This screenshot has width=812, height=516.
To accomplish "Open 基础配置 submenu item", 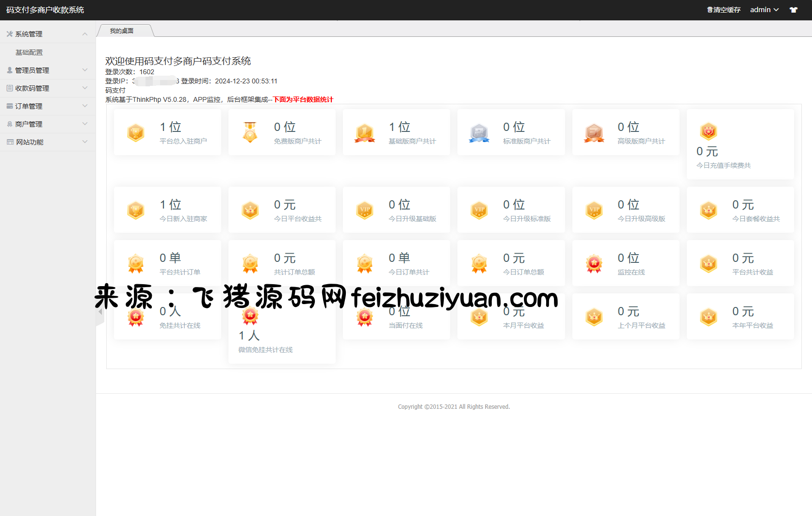I will pos(29,52).
